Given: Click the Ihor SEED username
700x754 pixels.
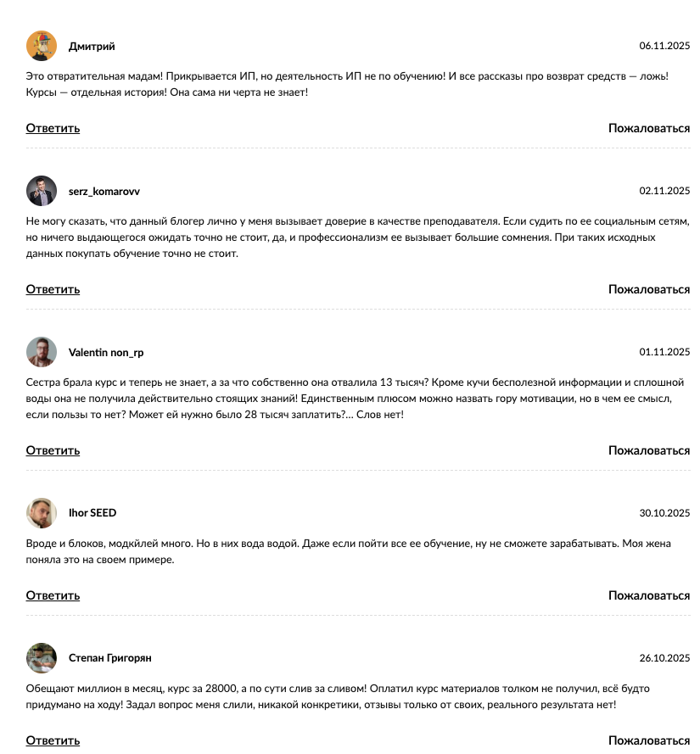Looking at the screenshot, I should click(92, 513).
